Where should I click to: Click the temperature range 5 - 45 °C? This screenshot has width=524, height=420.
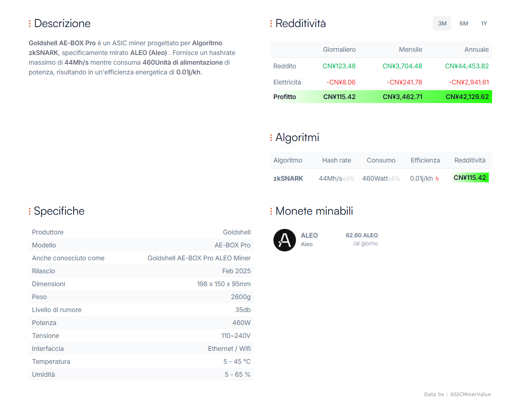coord(237,361)
